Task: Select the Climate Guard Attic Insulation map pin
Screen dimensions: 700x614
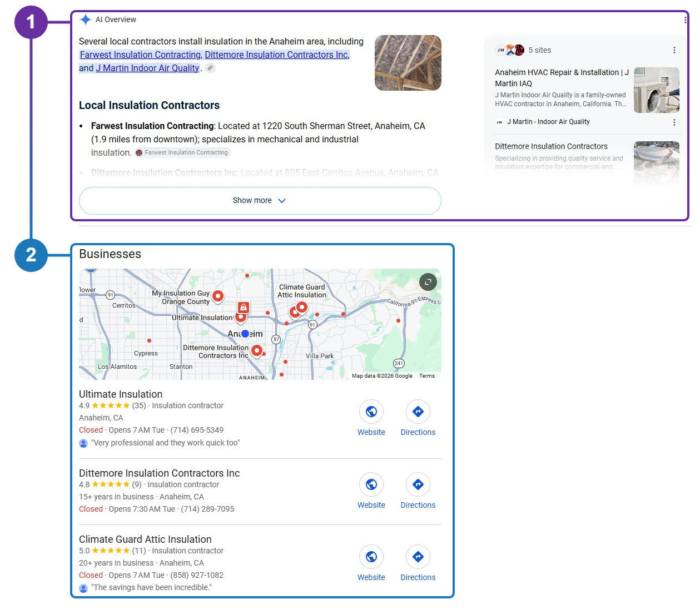Action: pos(302,307)
